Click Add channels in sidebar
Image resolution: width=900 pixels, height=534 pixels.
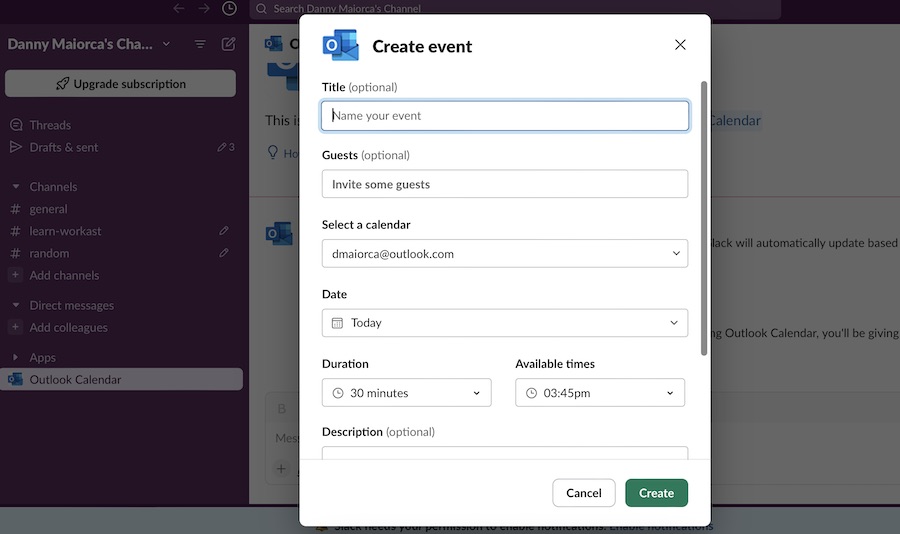click(x=64, y=276)
